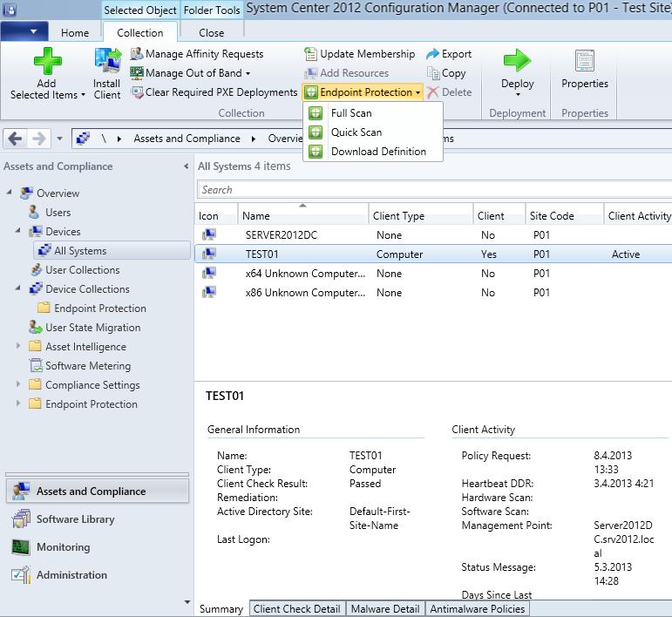
Task: Click the Install Client icon
Action: click(107, 61)
